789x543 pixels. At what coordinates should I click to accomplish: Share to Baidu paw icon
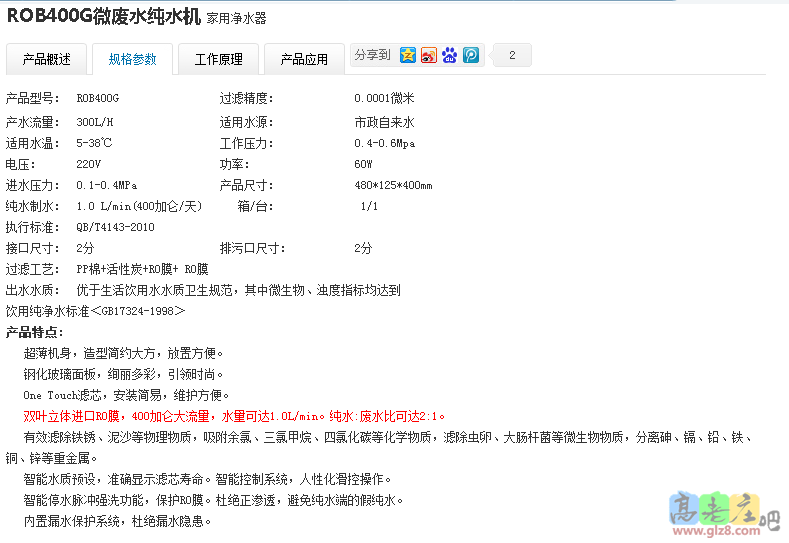point(450,55)
